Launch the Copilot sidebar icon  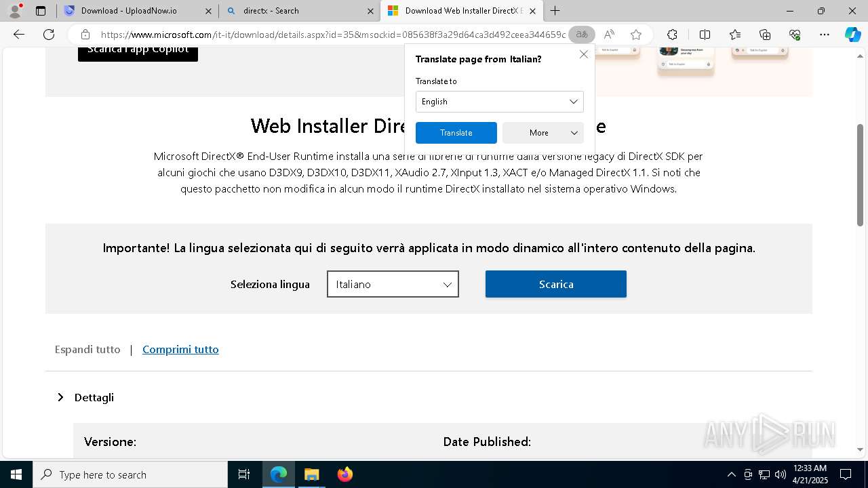click(x=853, y=35)
